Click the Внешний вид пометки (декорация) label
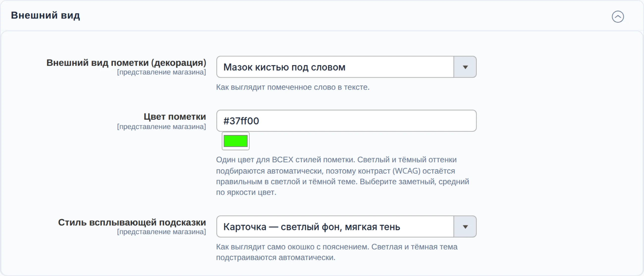Image resolution: width=644 pixels, height=276 pixels. tap(126, 62)
